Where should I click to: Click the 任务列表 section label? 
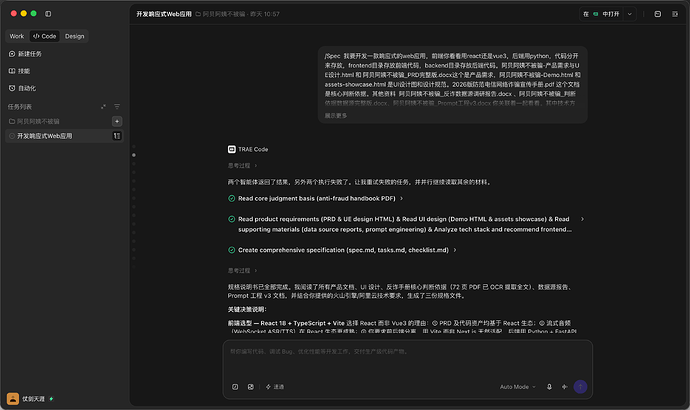(19, 106)
